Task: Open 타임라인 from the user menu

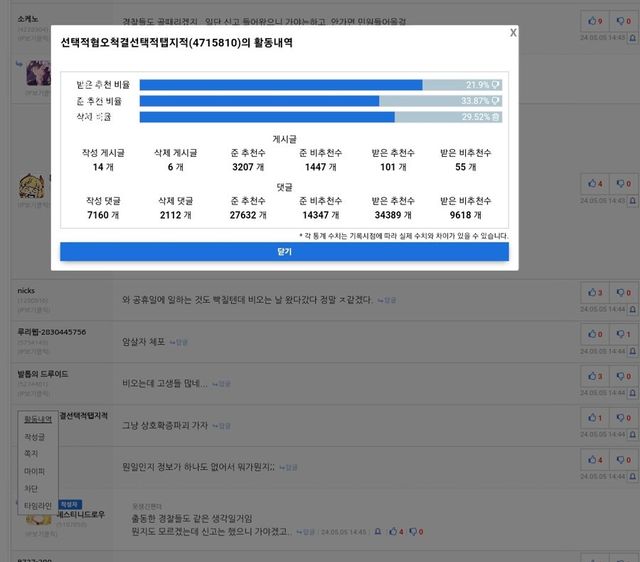Action: tap(37, 506)
